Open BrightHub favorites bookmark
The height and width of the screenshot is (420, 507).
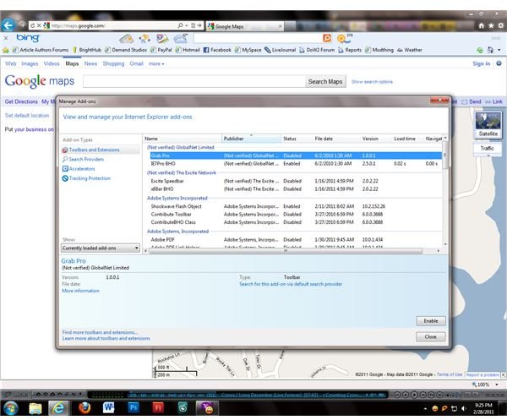[87, 50]
